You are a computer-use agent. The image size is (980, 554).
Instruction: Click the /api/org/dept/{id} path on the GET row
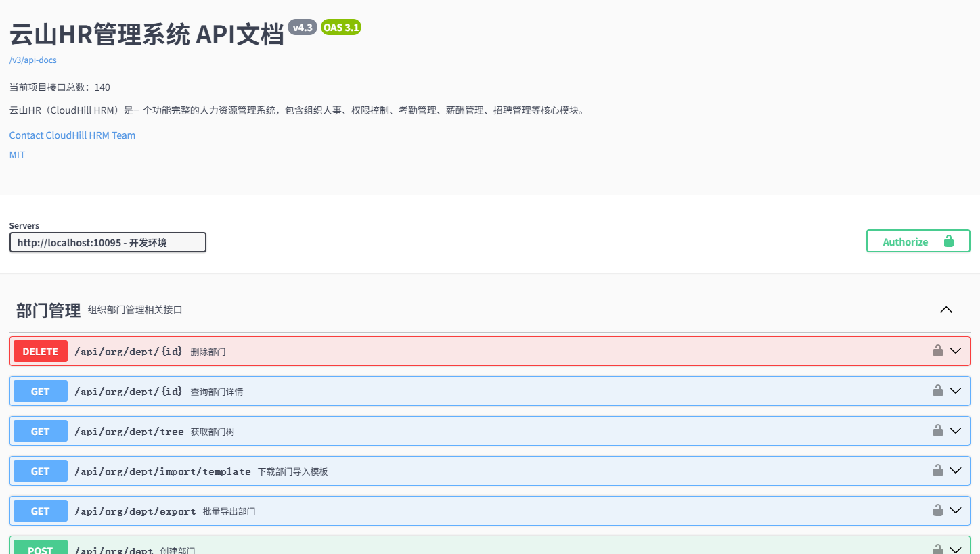(129, 392)
